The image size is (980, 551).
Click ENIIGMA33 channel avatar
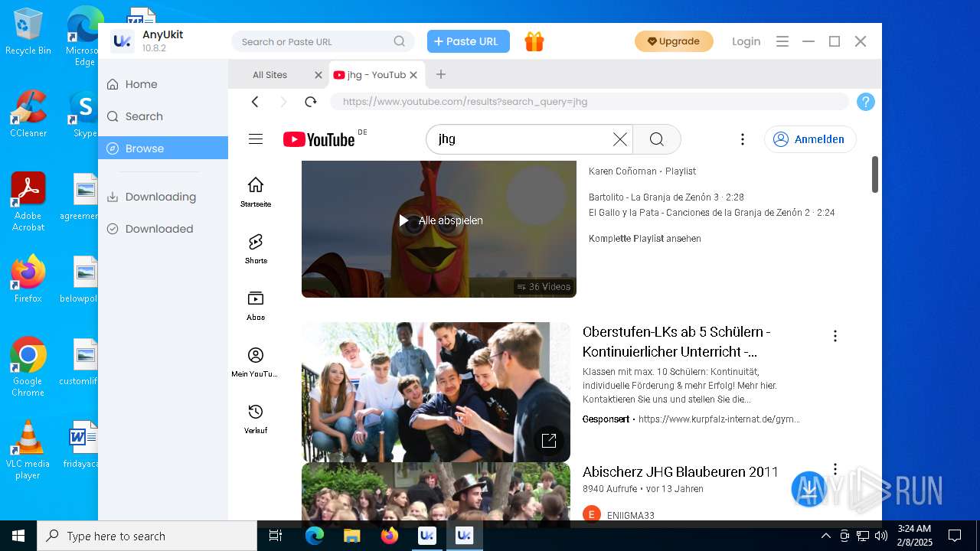click(591, 515)
